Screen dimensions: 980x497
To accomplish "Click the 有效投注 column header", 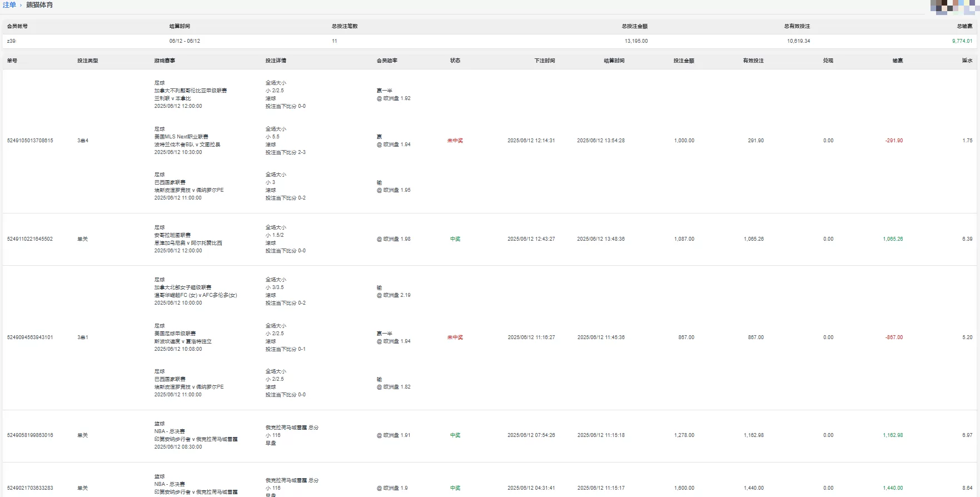I will (x=753, y=61).
